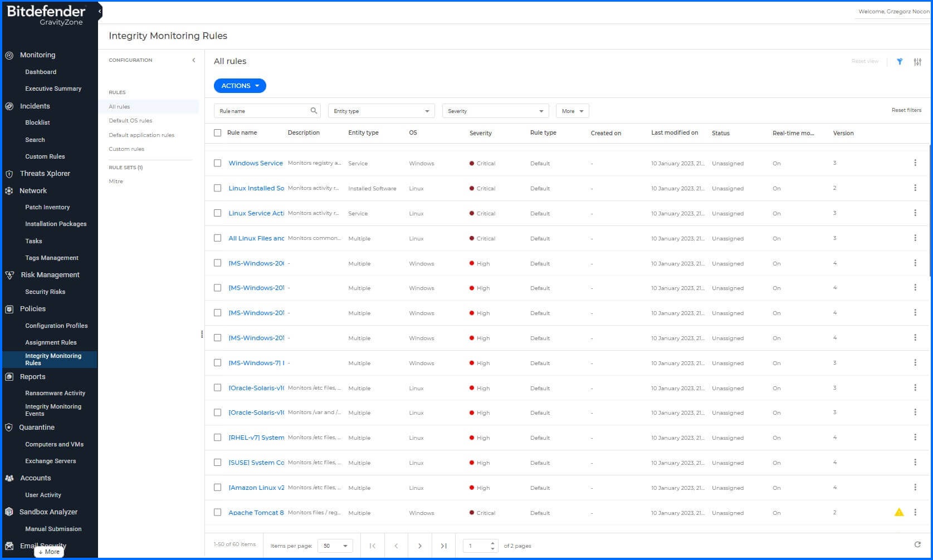
Task: Toggle the blue filter funnel icon
Action: 900,62
